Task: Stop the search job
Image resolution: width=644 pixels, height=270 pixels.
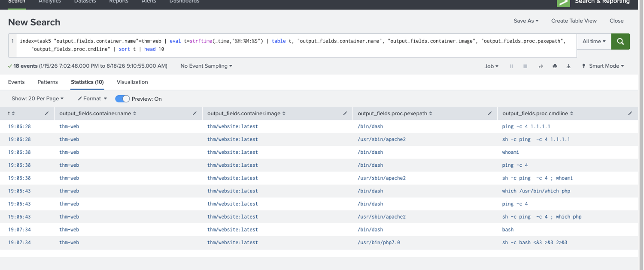Action: point(525,66)
